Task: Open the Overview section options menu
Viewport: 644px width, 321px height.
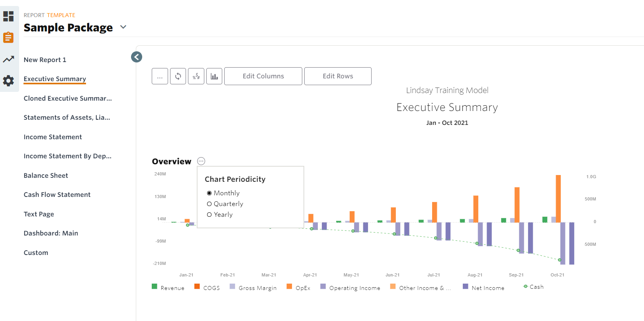Action: pyautogui.click(x=201, y=161)
